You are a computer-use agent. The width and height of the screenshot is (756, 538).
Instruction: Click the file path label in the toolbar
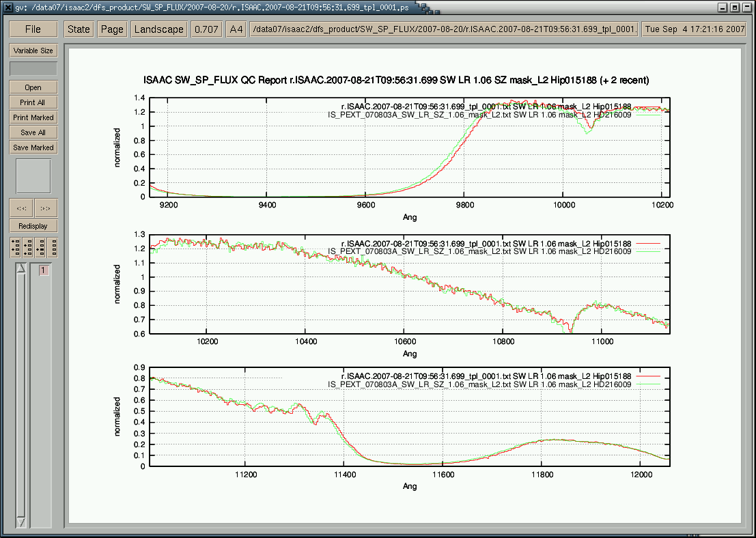pyautogui.click(x=445, y=29)
